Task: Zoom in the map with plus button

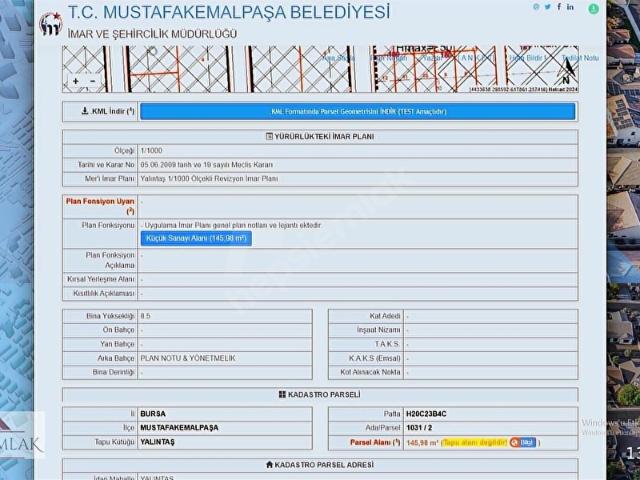Action: pos(76,81)
